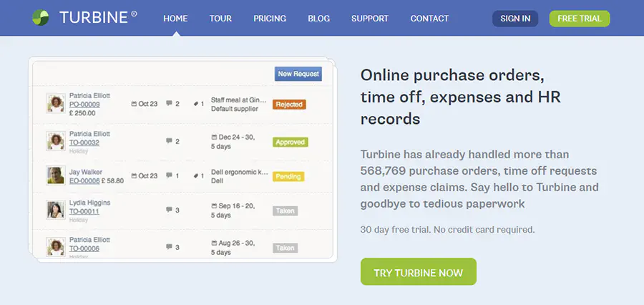
Task: Click the 'Default supplier' text
Action: [x=235, y=109]
